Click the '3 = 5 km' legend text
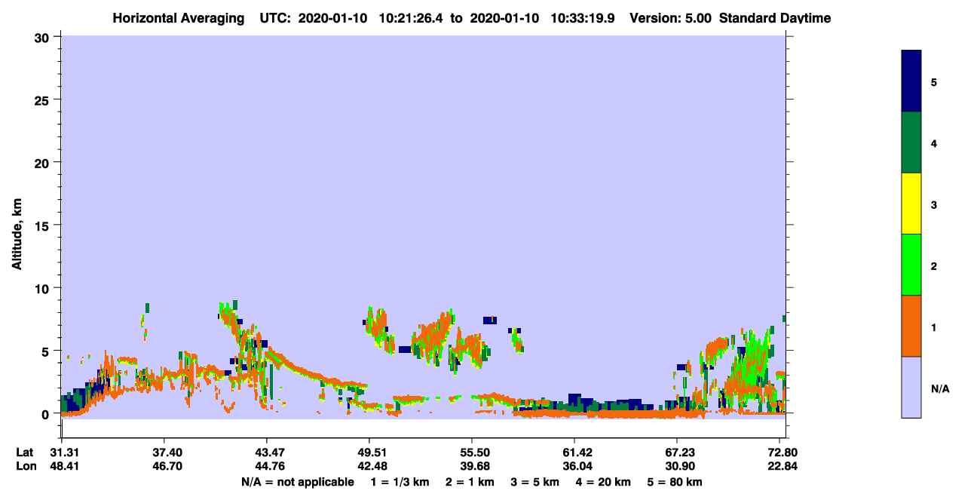This screenshot has width=980, height=503. [x=535, y=482]
